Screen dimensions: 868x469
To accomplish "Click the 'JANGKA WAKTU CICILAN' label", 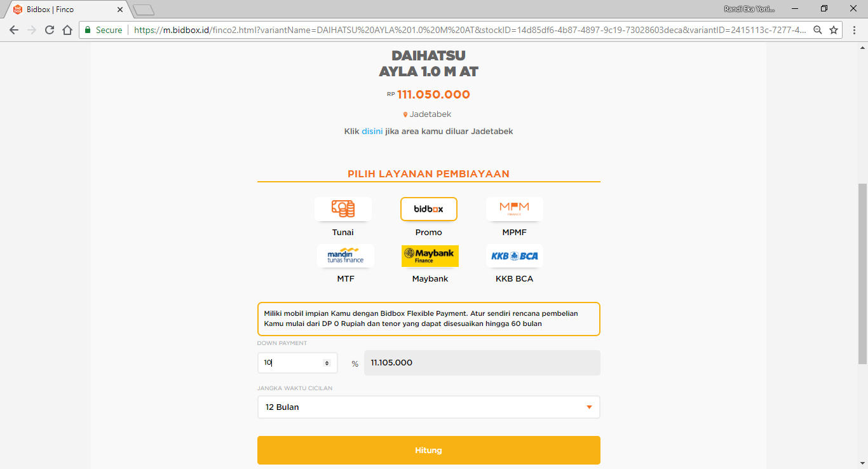I will (x=295, y=388).
